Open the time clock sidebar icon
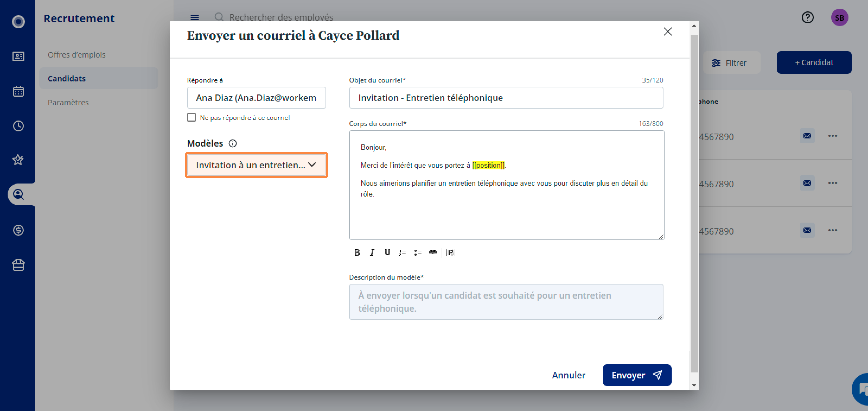868x411 pixels. point(18,126)
